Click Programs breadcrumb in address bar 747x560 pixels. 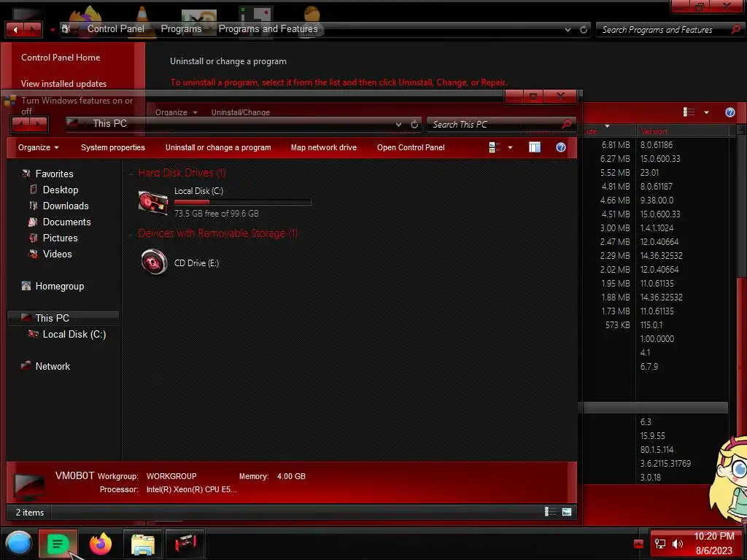181,29
